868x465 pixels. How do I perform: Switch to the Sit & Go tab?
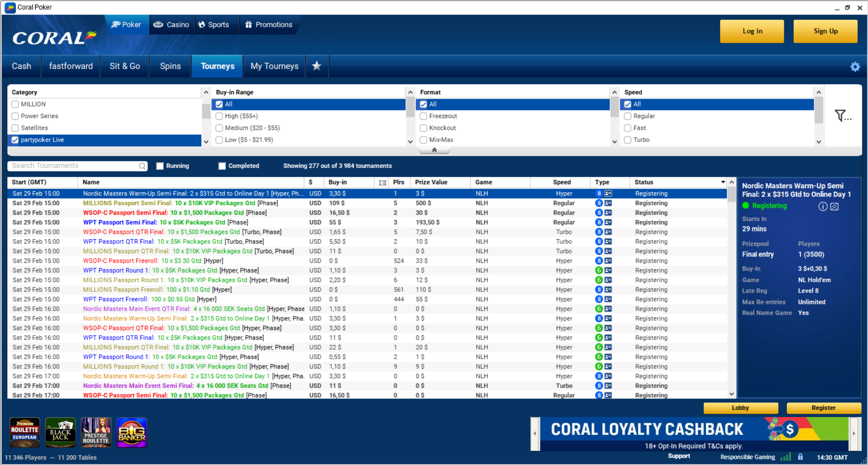click(125, 66)
